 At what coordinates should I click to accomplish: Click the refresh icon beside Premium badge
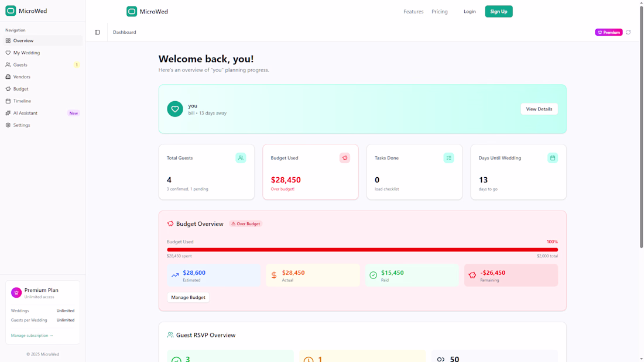[628, 32]
